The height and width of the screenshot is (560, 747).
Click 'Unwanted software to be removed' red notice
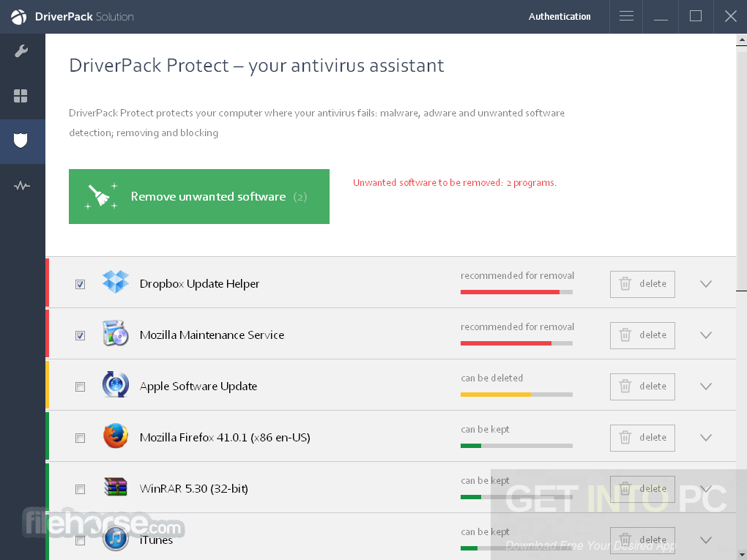click(x=455, y=183)
